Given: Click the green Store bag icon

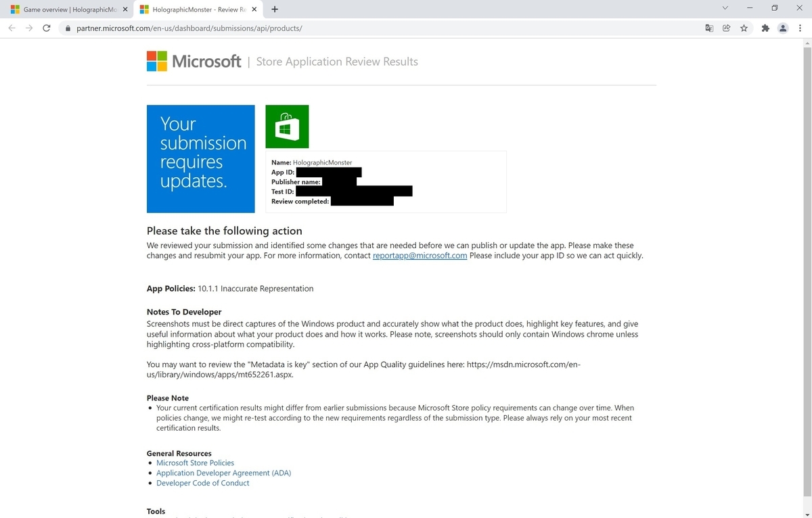Looking at the screenshot, I should click(287, 126).
